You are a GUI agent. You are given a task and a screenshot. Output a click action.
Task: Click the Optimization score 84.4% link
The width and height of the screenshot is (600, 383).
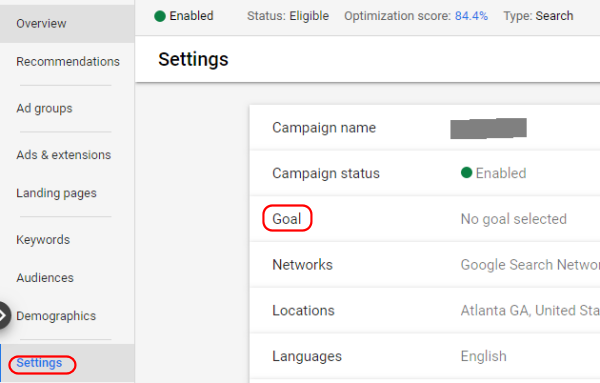coord(471,16)
